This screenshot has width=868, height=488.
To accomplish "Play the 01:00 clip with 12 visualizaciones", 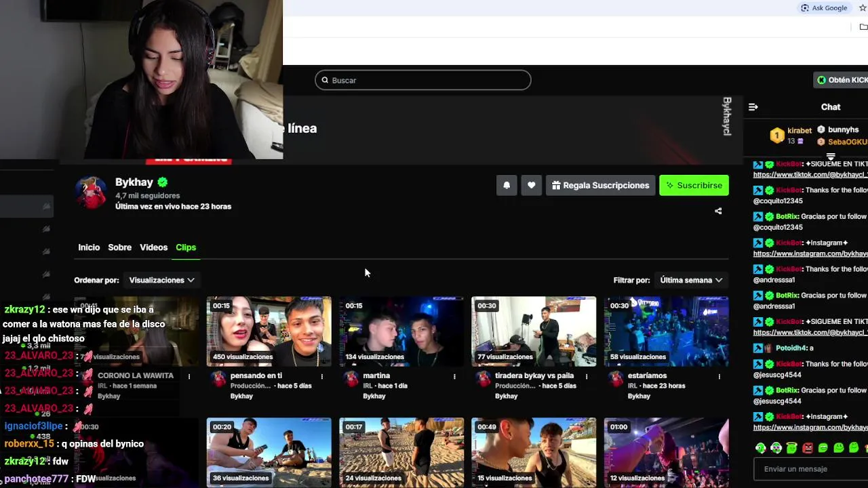I will [x=666, y=453].
